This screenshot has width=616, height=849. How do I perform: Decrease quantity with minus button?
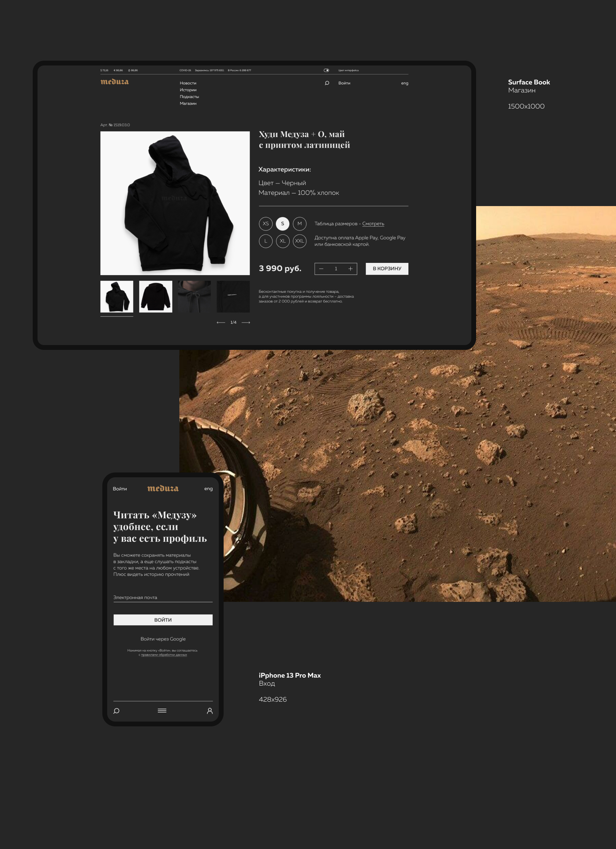coord(321,269)
